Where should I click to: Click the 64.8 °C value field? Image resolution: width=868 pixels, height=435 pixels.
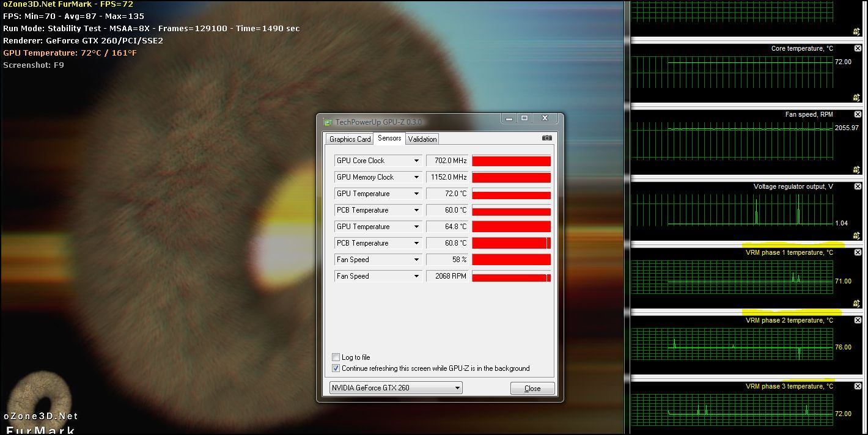[447, 227]
